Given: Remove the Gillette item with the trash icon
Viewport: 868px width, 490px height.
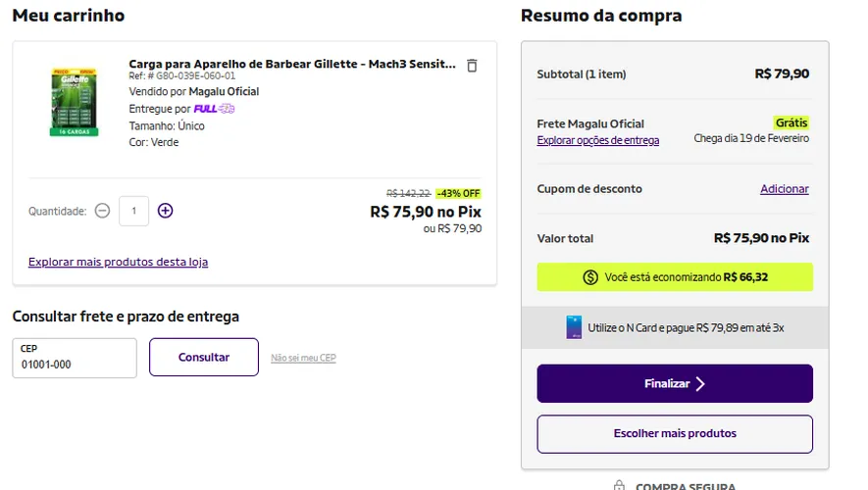Looking at the screenshot, I should coord(472,66).
